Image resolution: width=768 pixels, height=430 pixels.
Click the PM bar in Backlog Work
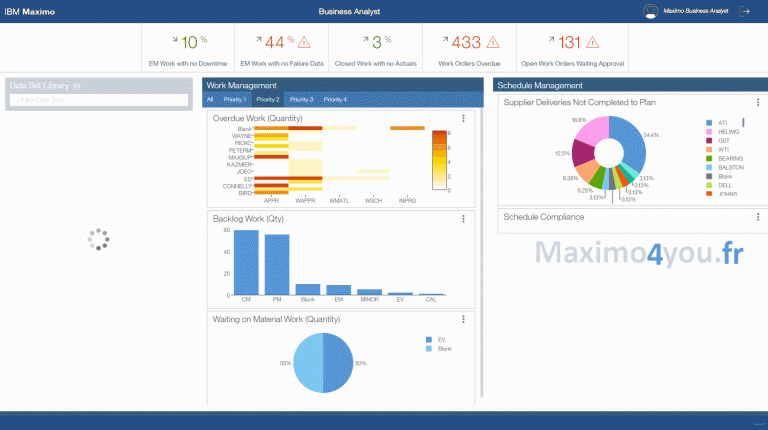277,264
